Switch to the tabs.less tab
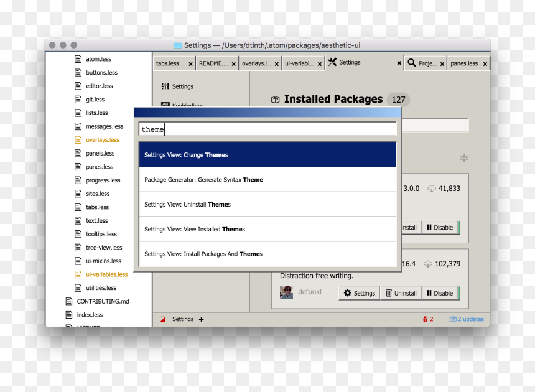This screenshot has height=392, width=535. click(x=174, y=63)
